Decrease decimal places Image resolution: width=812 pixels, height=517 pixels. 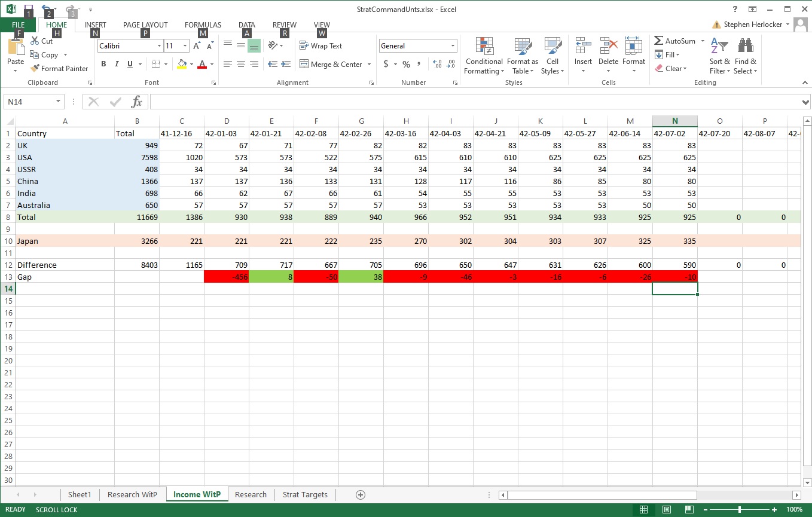(x=450, y=64)
